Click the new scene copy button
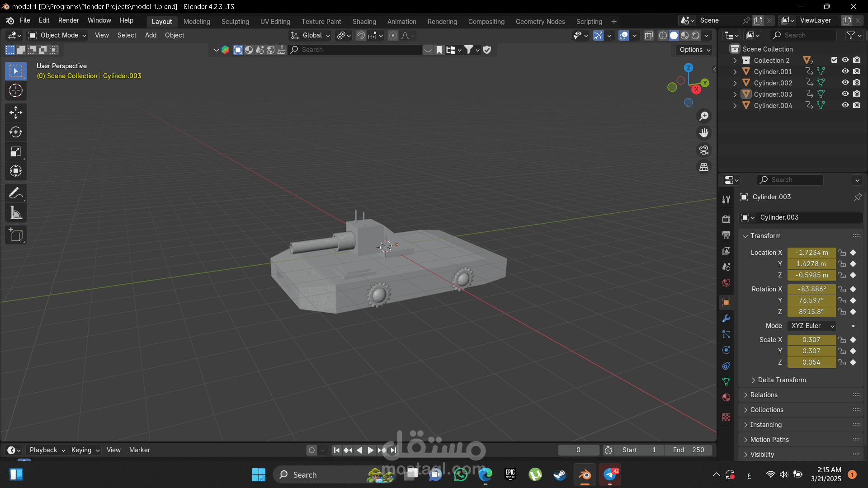The height and width of the screenshot is (488, 868). pyautogui.click(x=758, y=20)
